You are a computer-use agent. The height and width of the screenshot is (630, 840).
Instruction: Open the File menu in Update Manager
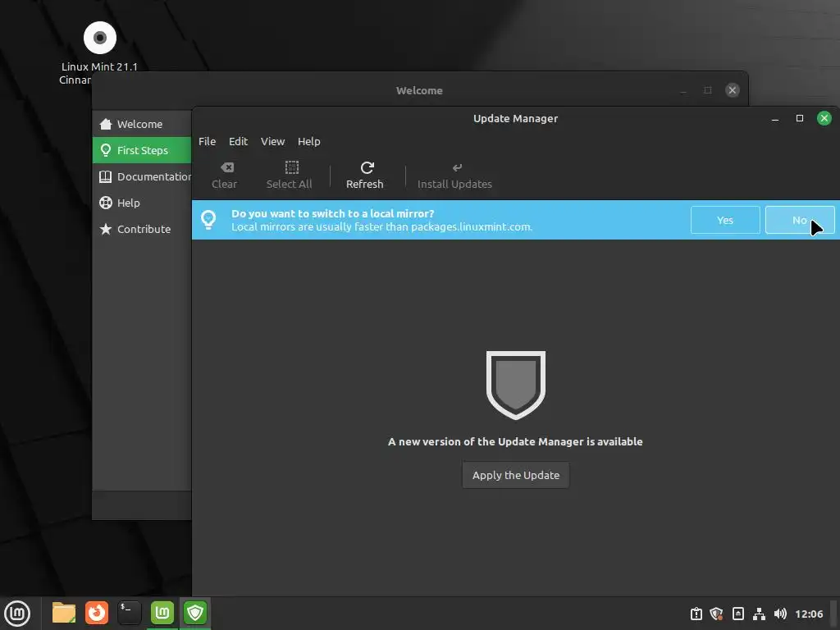click(x=207, y=141)
